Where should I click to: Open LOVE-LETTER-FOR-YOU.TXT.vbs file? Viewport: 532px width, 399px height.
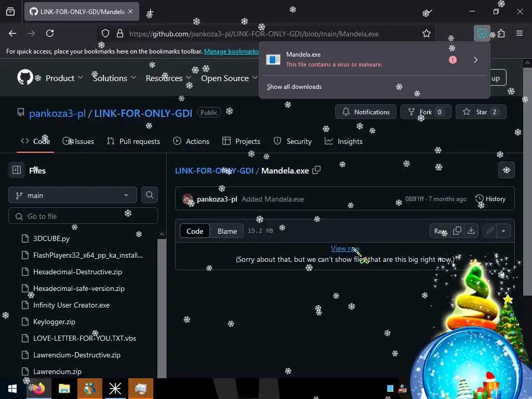pos(85,338)
